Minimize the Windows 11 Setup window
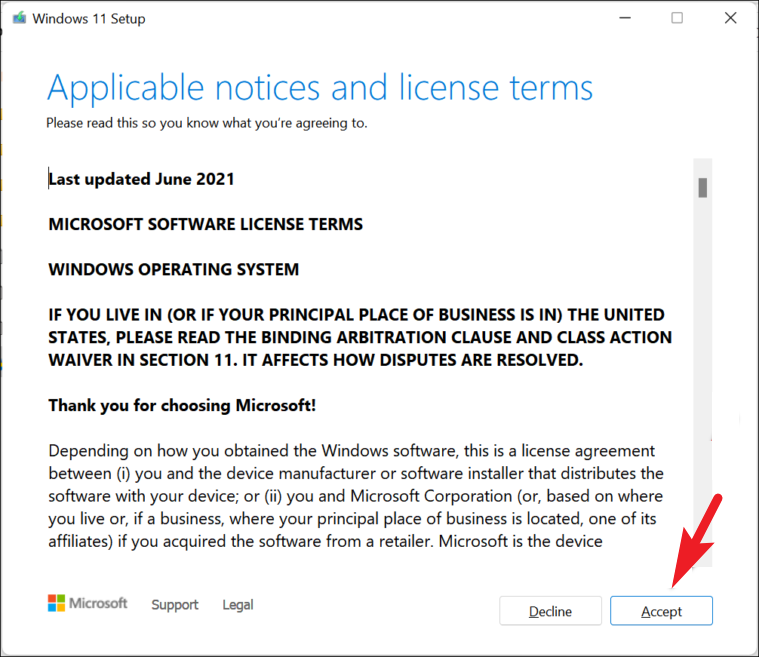This screenshot has width=759, height=657. (x=625, y=18)
